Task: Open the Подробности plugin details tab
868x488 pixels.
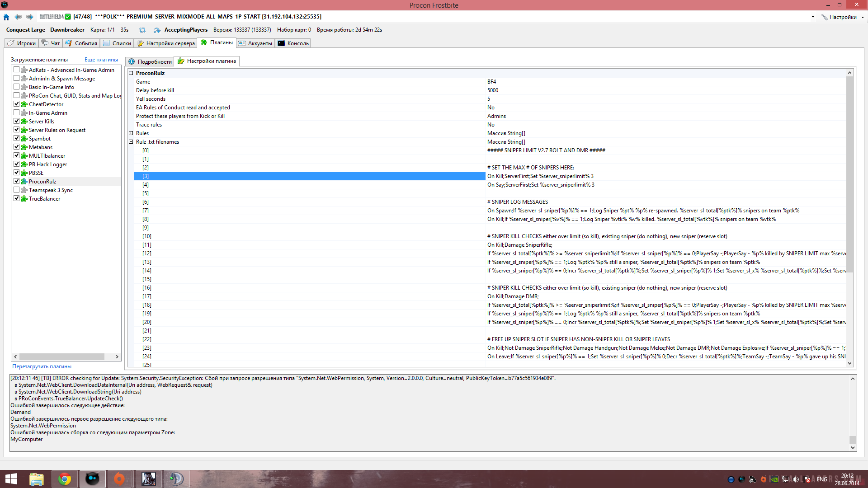Action: (x=150, y=62)
